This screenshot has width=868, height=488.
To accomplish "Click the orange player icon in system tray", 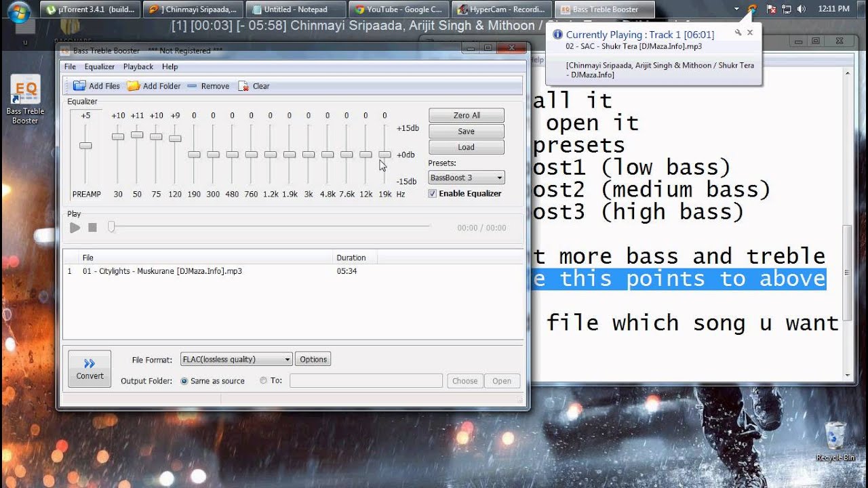I will click(752, 9).
